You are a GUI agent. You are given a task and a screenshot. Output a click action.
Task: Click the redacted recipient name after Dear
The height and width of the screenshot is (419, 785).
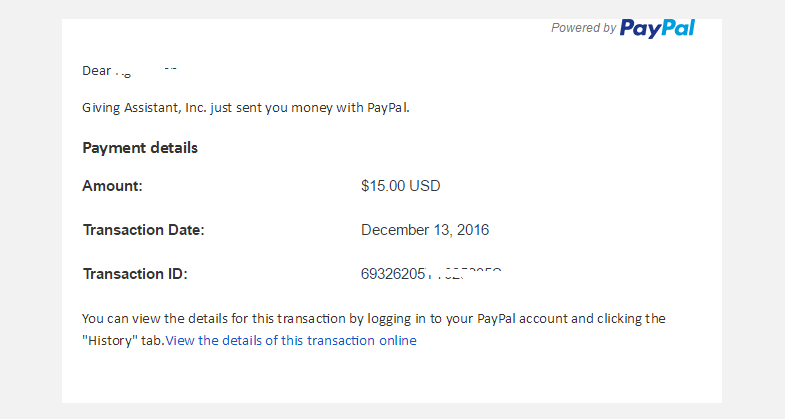[x=145, y=71]
